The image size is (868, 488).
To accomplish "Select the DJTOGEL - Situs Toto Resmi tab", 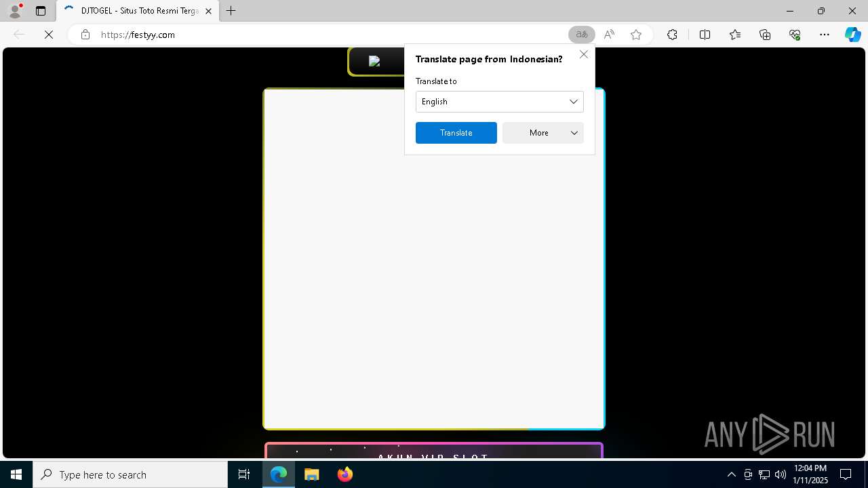I will pos(138,11).
